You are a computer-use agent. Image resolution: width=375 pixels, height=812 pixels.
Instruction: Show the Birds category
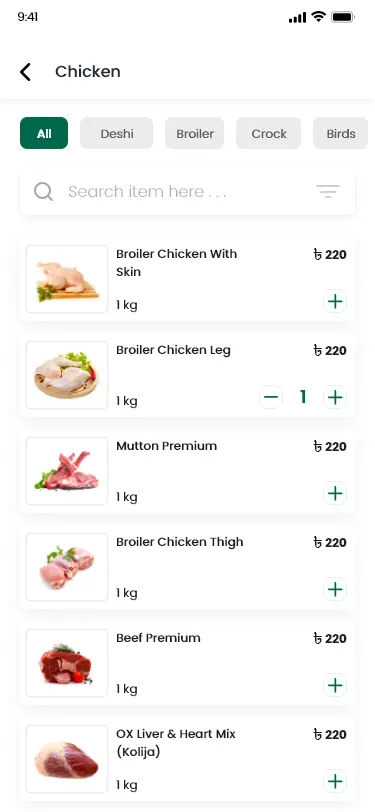pos(341,133)
